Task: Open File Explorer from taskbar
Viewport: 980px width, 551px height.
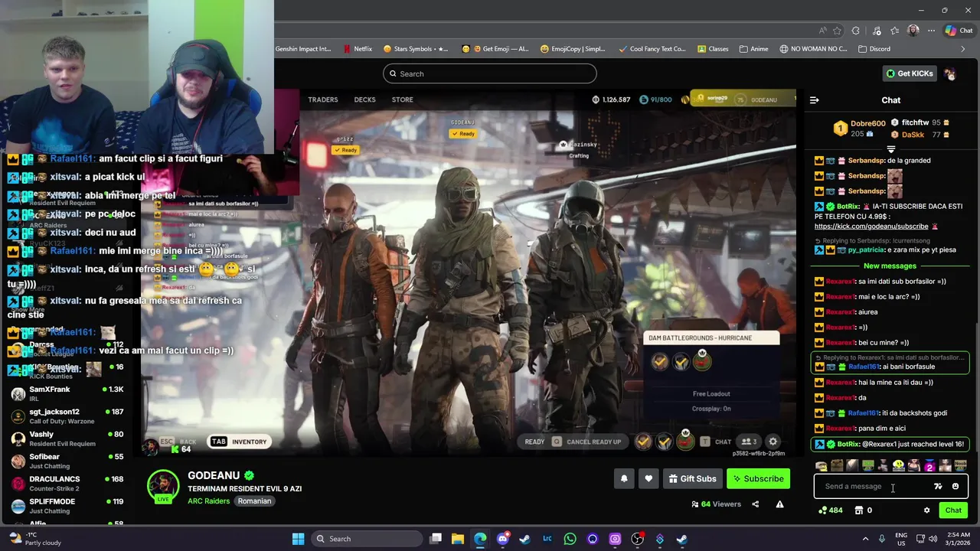Action: coord(458,539)
